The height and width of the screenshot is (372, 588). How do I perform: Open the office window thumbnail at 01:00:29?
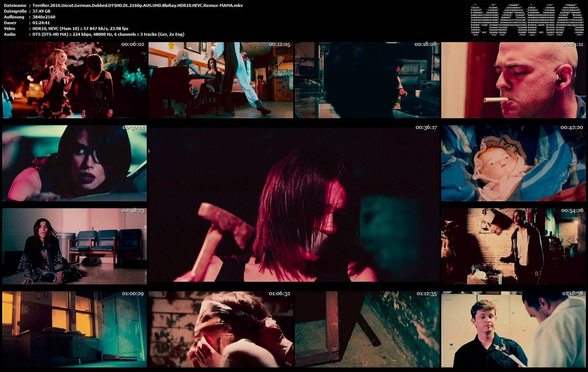coord(74,329)
